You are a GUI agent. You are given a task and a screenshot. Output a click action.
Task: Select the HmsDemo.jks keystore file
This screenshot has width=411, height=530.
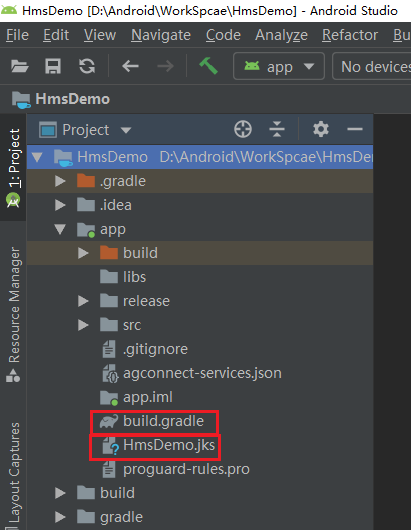click(x=200, y=445)
